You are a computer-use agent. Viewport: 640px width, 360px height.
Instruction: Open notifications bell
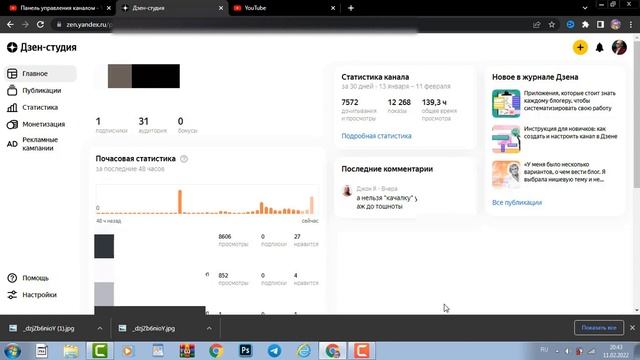pos(599,47)
